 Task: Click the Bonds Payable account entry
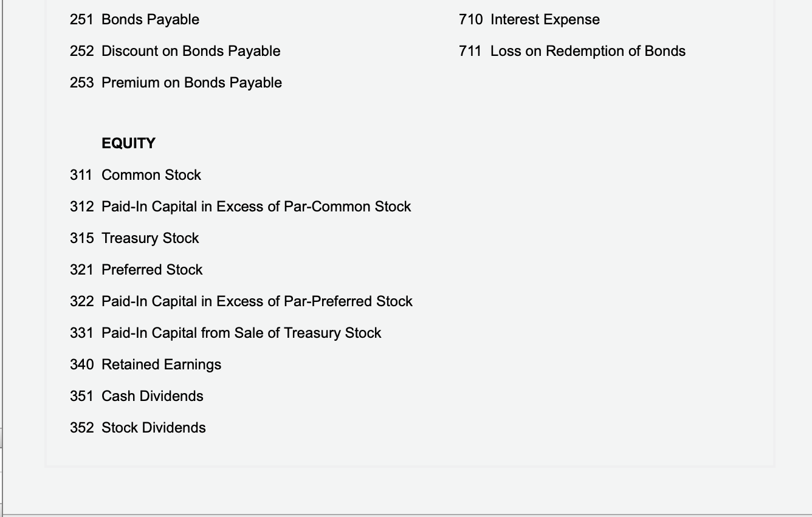tap(150, 19)
